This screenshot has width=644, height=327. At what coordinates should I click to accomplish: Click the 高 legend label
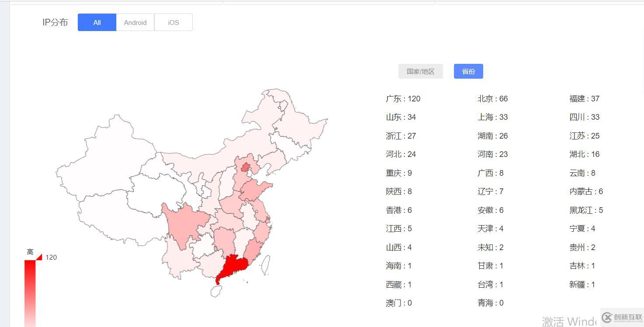coord(30,252)
